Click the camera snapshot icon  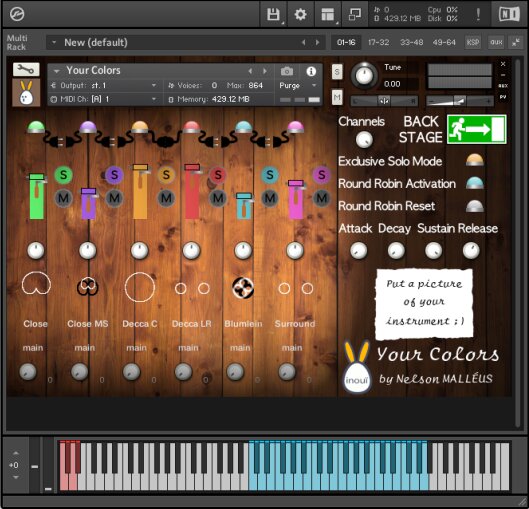point(287,71)
